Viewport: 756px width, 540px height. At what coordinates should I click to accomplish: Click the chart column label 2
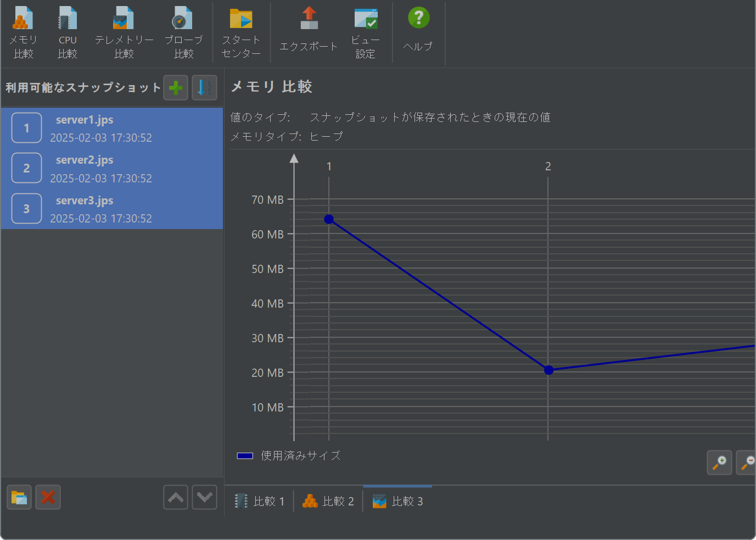(x=548, y=166)
